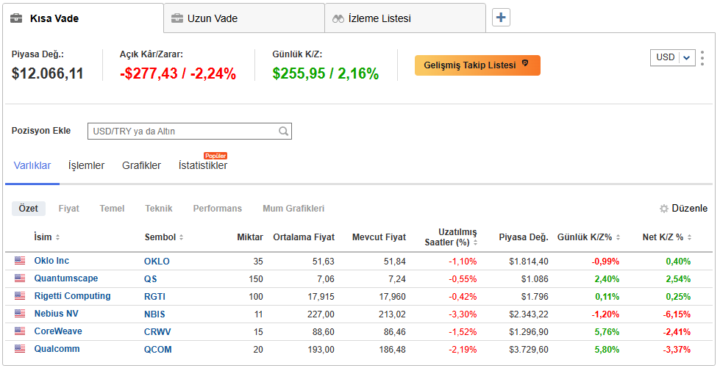The image size is (720, 371).
Task: Open the Nebius NV stock link
Action: click(x=56, y=314)
